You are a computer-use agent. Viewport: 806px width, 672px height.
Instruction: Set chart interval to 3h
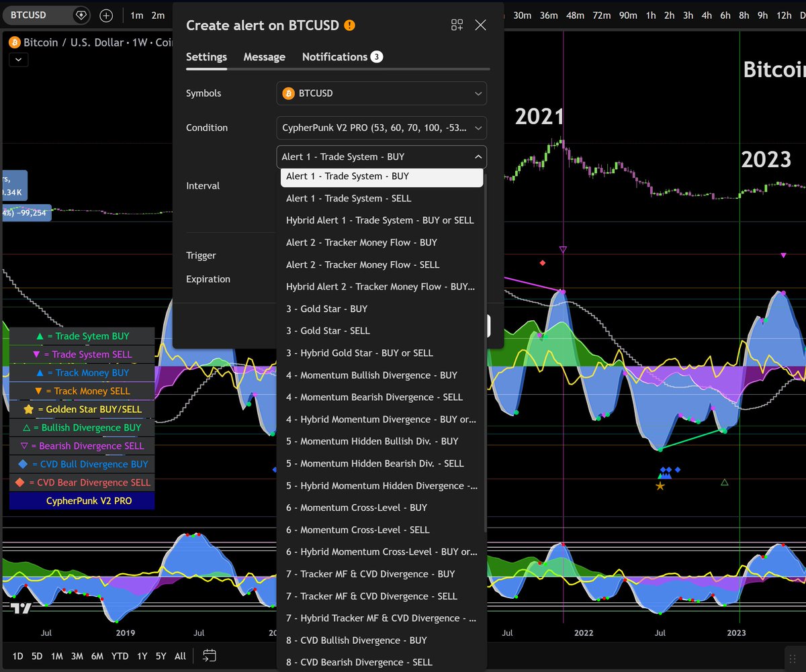tap(688, 15)
